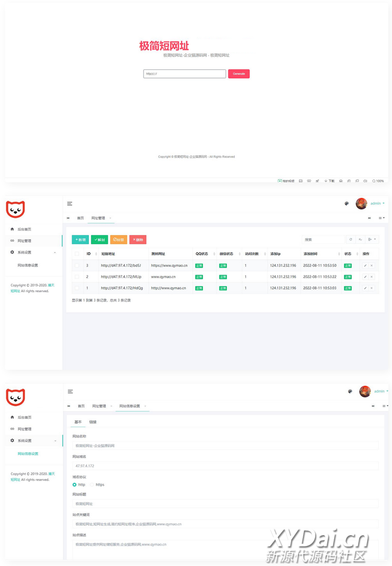Click the orange 封禁 ban button
Image resolution: width=392 pixels, height=566 pixels.
click(x=118, y=240)
